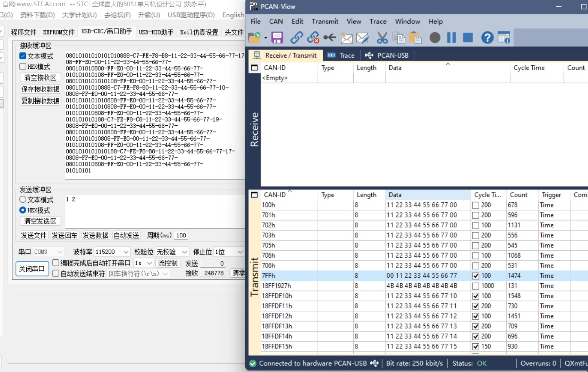
Task: Open PCAN-View help question mark icon
Action: 487,38
